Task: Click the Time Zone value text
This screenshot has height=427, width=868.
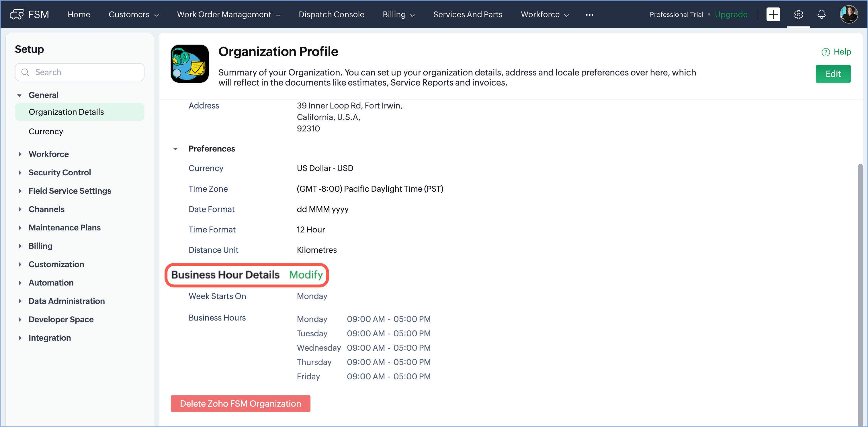Action: pyautogui.click(x=370, y=189)
